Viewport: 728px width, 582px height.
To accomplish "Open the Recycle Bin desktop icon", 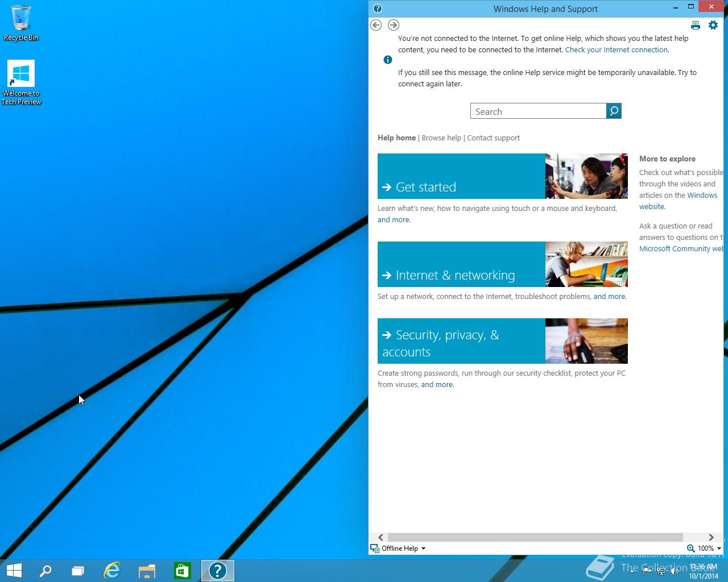I will coord(21,23).
